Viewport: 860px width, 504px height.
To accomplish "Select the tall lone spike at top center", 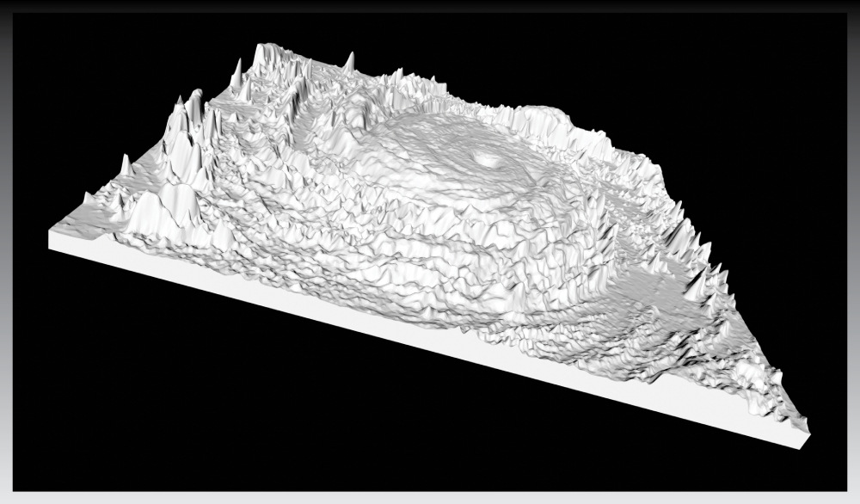I will pyautogui.click(x=349, y=62).
